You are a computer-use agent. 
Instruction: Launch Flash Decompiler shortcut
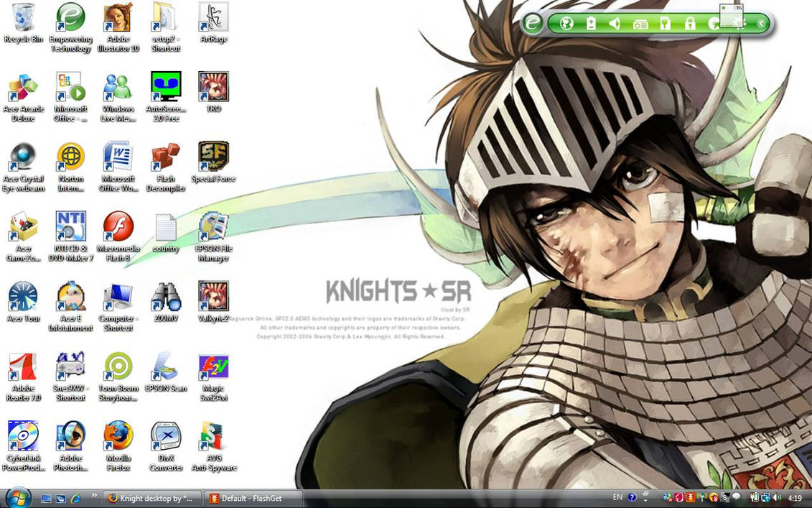pyautogui.click(x=166, y=167)
